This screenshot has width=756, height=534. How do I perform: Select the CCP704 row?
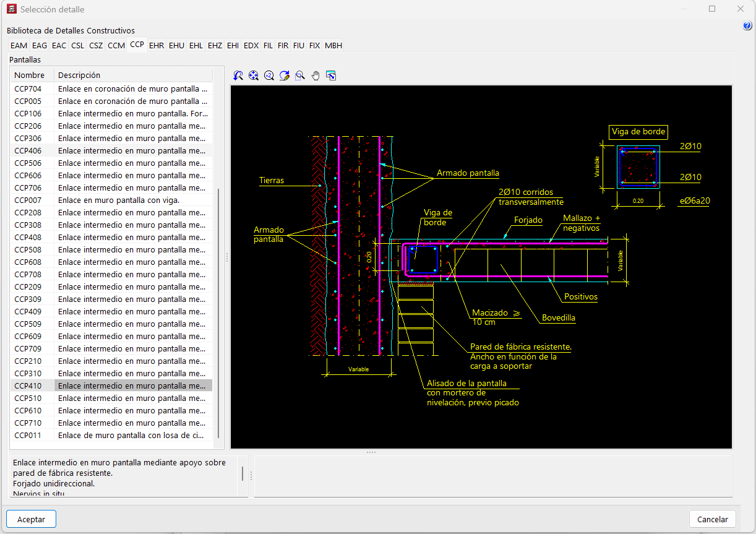tap(28, 88)
